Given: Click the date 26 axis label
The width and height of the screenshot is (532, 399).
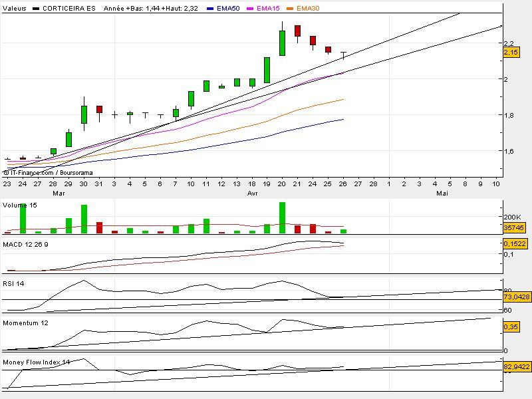Looking at the screenshot, I should pos(343,184).
